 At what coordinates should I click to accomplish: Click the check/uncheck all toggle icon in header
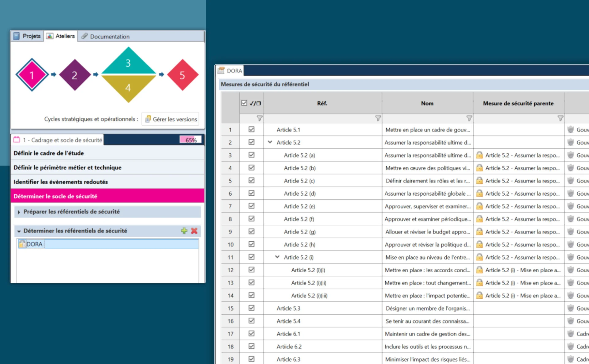click(255, 103)
